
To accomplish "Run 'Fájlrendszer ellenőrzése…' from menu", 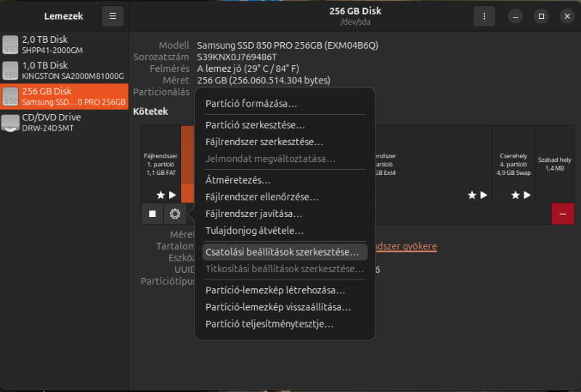I will coord(262,197).
